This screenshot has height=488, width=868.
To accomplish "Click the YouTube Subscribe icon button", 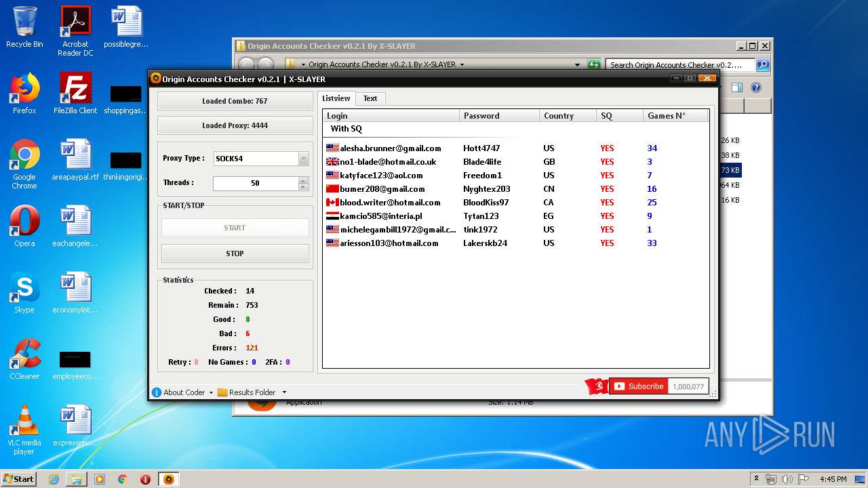I will (638, 386).
